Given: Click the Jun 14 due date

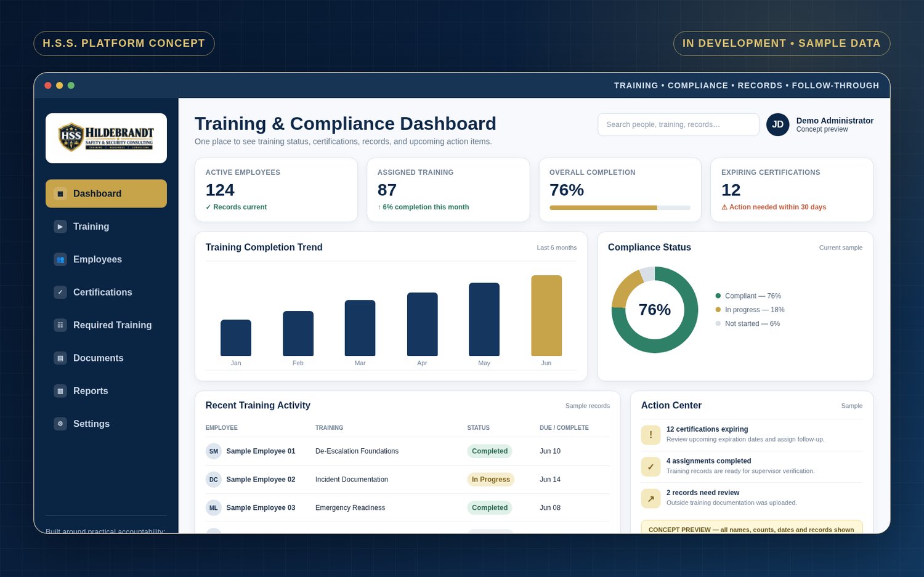Looking at the screenshot, I should (x=550, y=480).
